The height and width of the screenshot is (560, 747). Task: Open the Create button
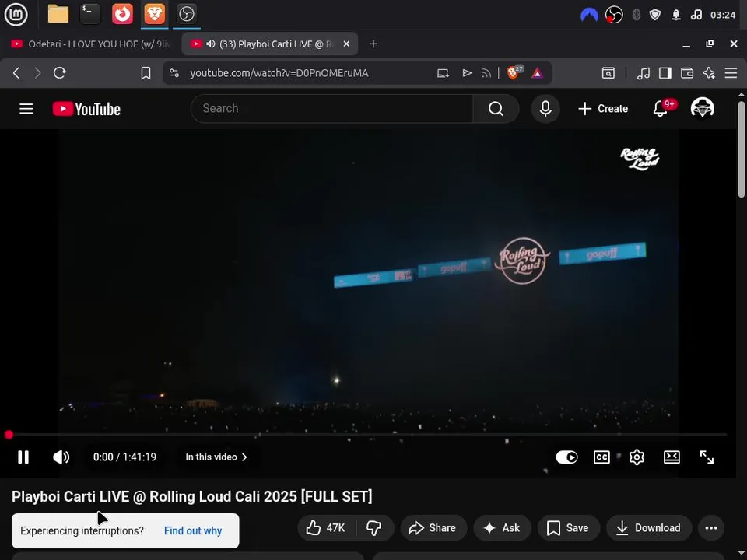click(603, 109)
